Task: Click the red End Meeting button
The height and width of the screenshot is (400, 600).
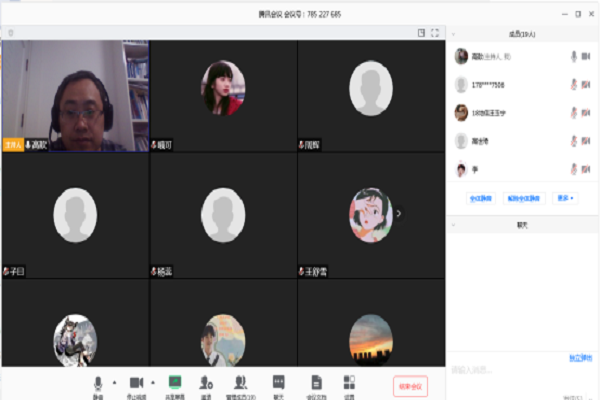Action: tap(410, 385)
